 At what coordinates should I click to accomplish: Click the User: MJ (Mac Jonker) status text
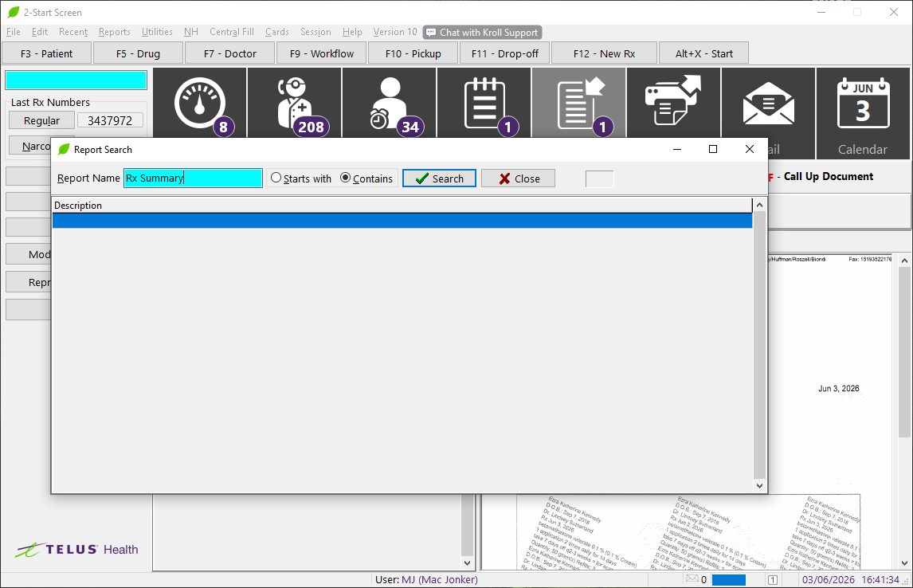(426, 580)
